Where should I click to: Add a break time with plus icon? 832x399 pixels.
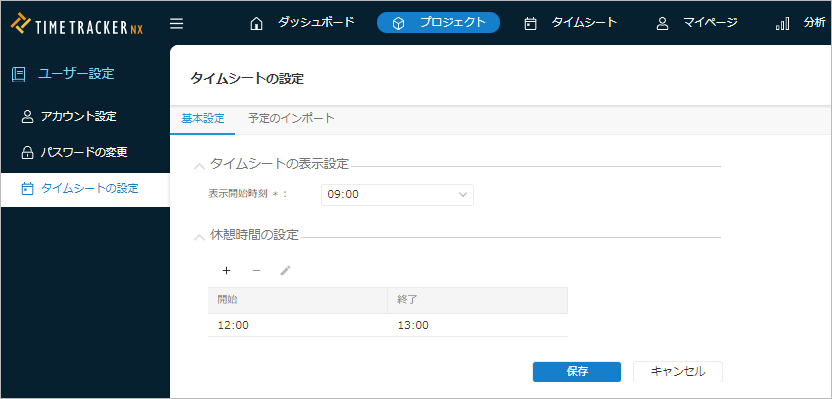click(x=227, y=271)
